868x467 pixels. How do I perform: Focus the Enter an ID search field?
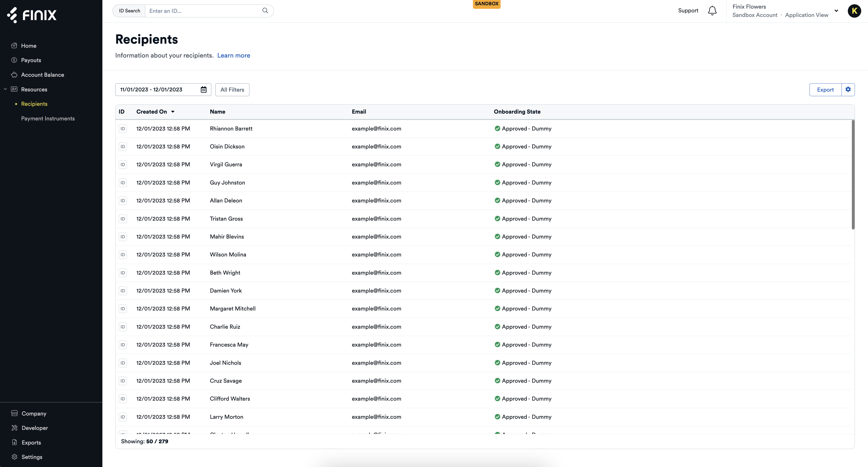point(204,11)
